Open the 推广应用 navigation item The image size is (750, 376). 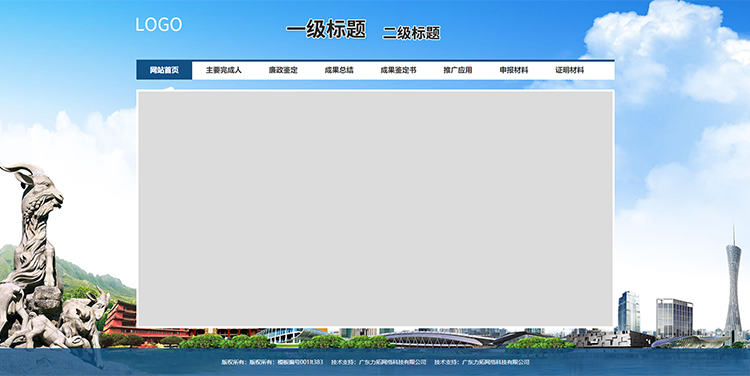457,70
